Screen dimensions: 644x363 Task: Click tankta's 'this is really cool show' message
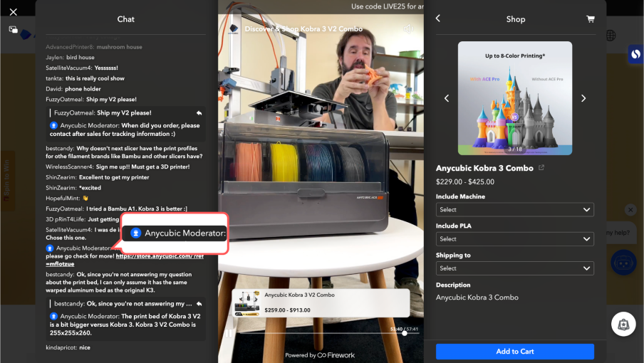tap(85, 78)
